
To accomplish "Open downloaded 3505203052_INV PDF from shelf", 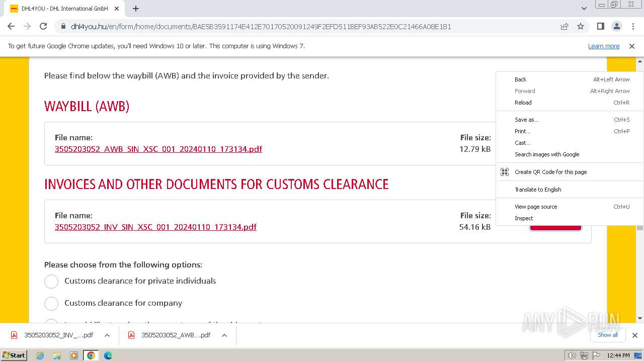I will (58, 335).
